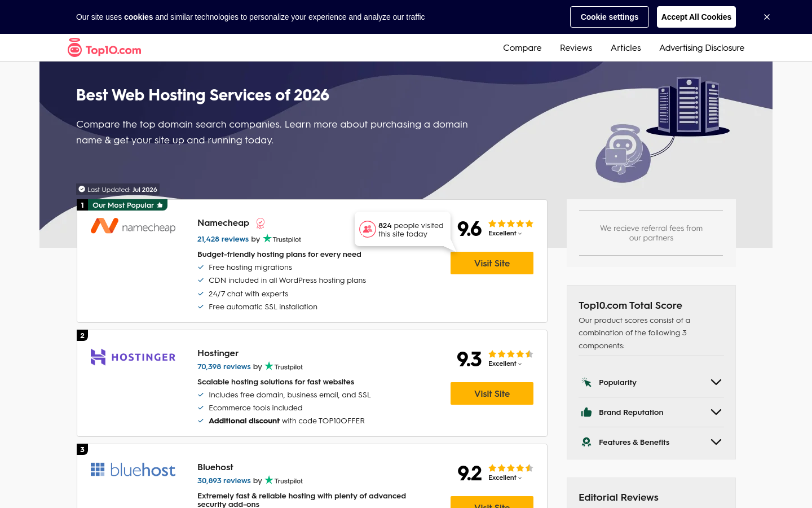The width and height of the screenshot is (812, 508).
Task: Click the Namecheap logo image
Action: (133, 226)
